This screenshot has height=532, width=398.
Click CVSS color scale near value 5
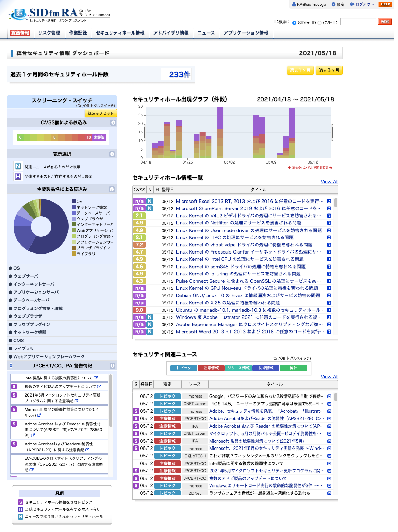tap(54, 138)
